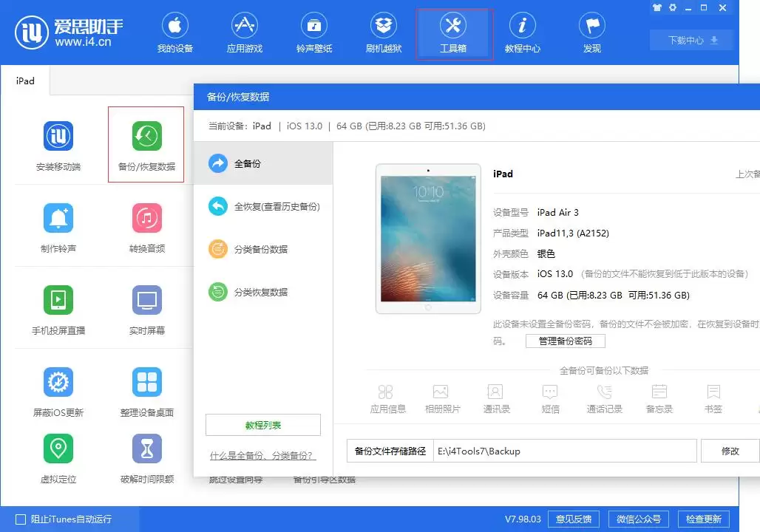Screen dimensions: 760x532
Task: Click device model text iPad Air 3
Action: (557, 212)
